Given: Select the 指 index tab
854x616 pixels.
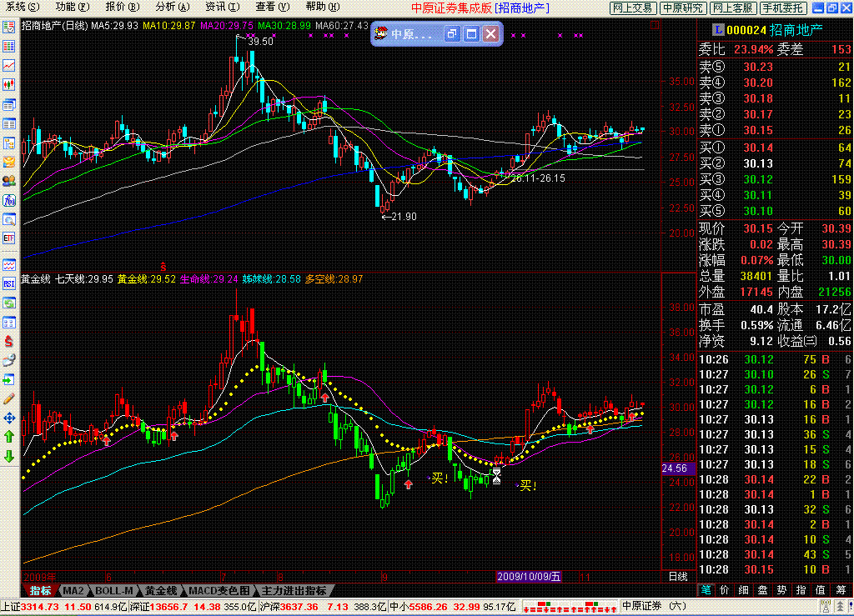Looking at the screenshot, I should (801, 590).
